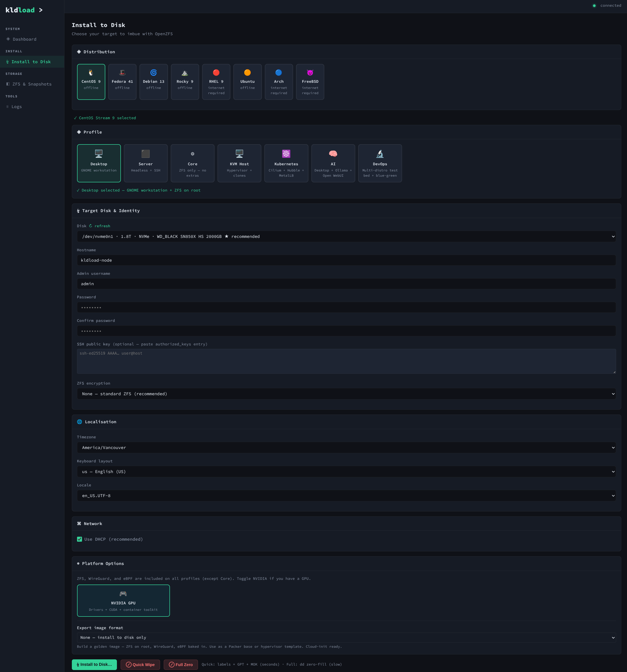Go to Install to Disk page
Screen dimensions: 627x672
[x=32, y=61]
